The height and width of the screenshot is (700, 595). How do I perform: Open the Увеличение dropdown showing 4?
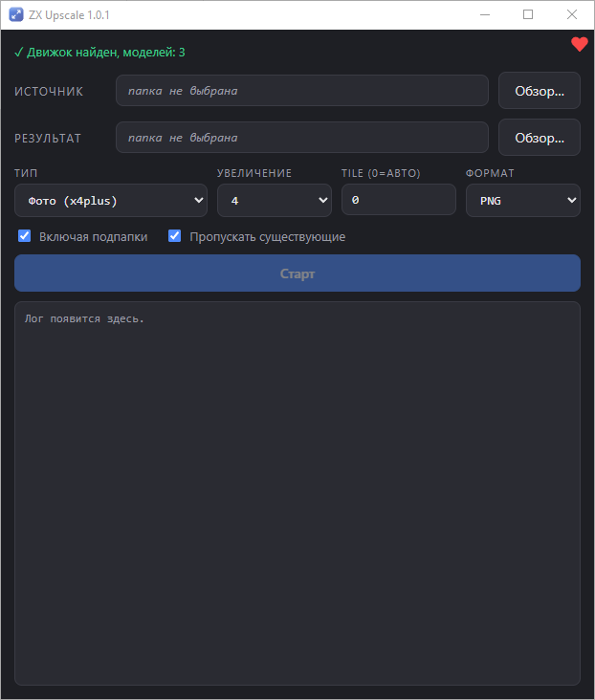click(275, 201)
